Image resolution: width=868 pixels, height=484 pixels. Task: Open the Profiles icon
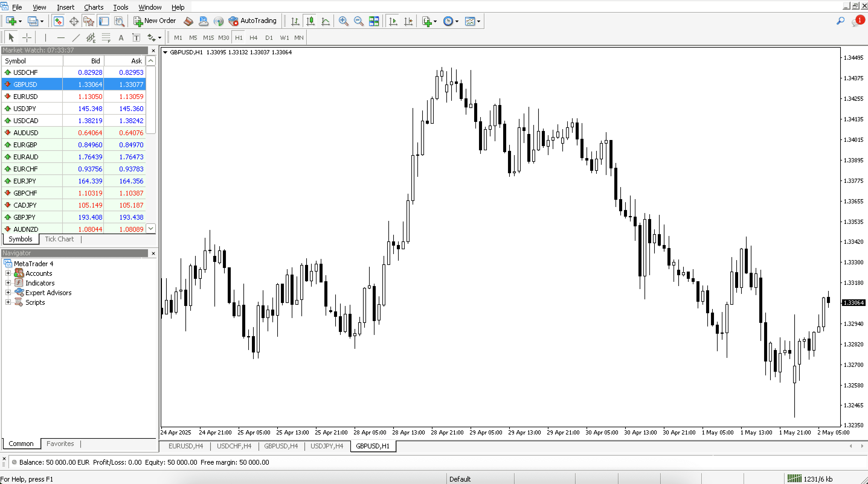[x=33, y=21]
